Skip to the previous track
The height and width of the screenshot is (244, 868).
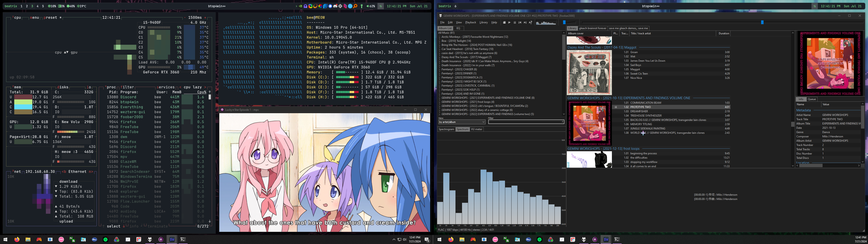point(520,23)
